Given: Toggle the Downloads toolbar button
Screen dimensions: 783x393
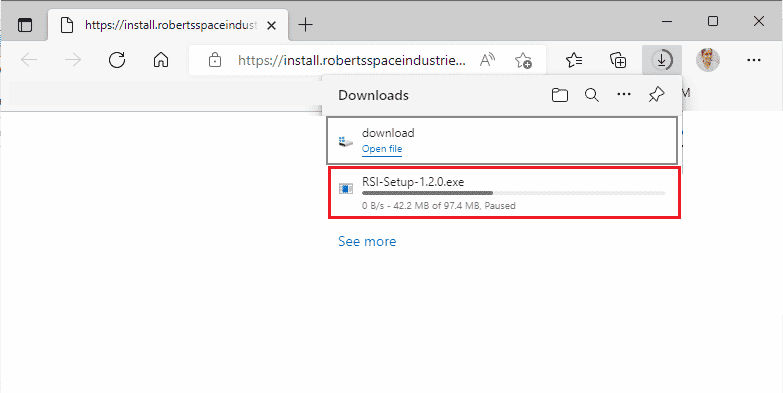Looking at the screenshot, I should (662, 60).
